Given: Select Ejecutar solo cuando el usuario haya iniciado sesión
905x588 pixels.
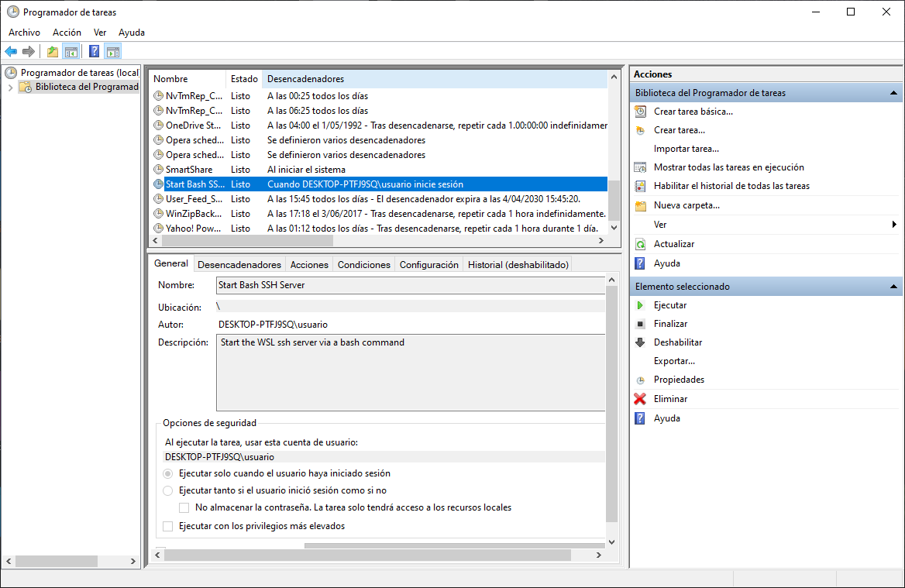Looking at the screenshot, I should tap(168, 474).
